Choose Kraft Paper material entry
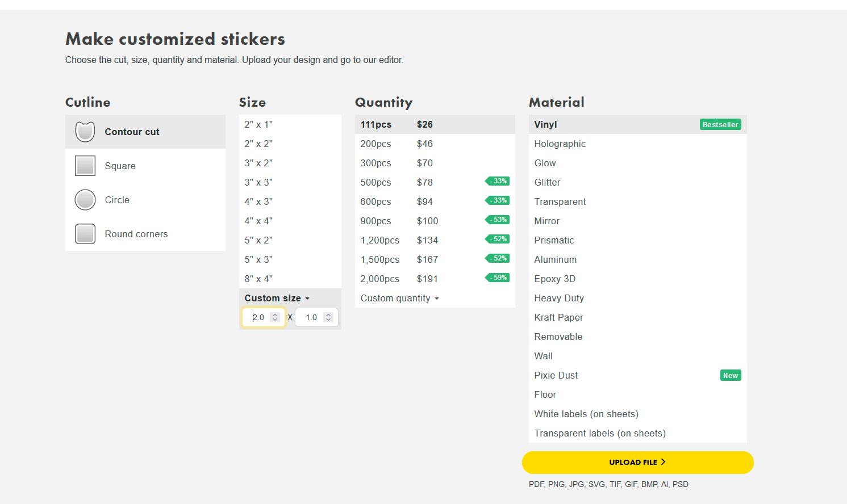 pyautogui.click(x=558, y=317)
